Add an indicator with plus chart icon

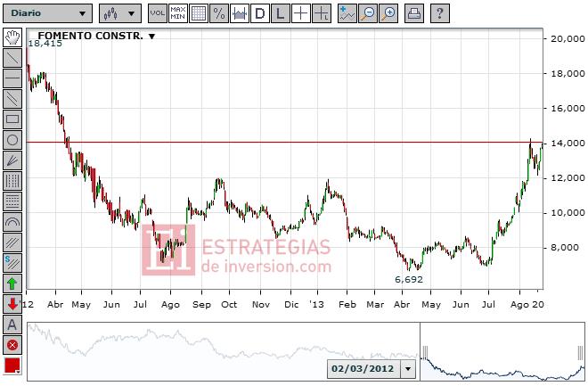point(347,13)
